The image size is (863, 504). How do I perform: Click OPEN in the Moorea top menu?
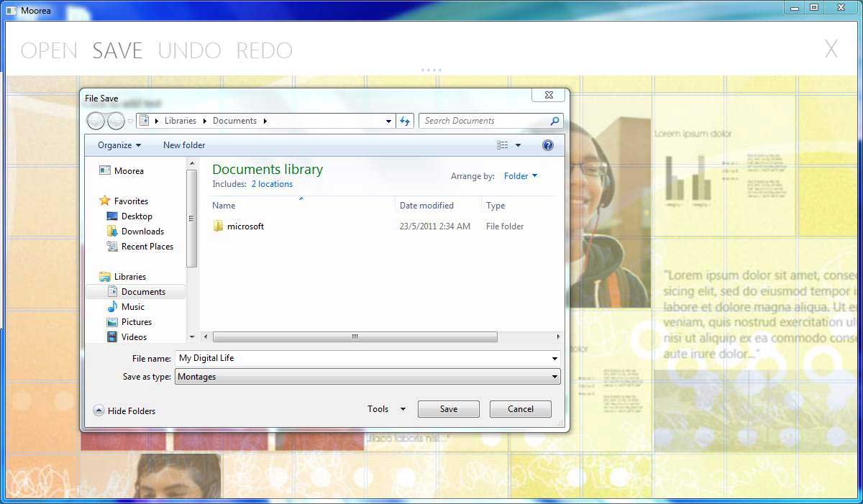(49, 50)
